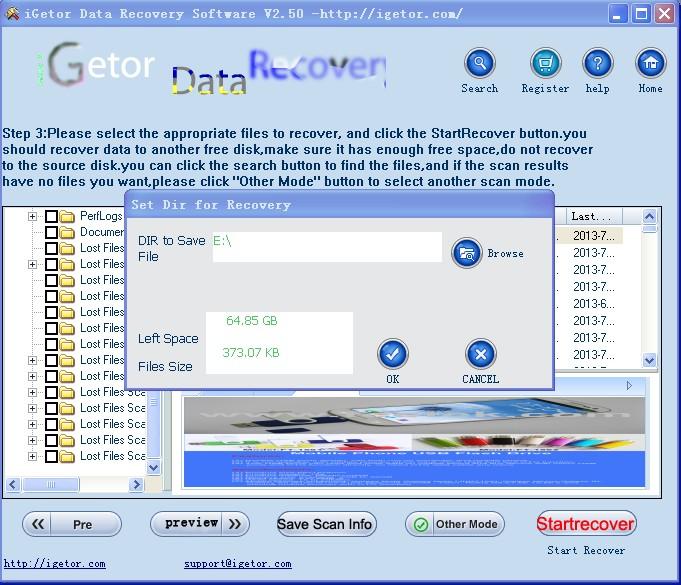Go to the Home icon
This screenshot has width=681, height=585.
point(650,63)
